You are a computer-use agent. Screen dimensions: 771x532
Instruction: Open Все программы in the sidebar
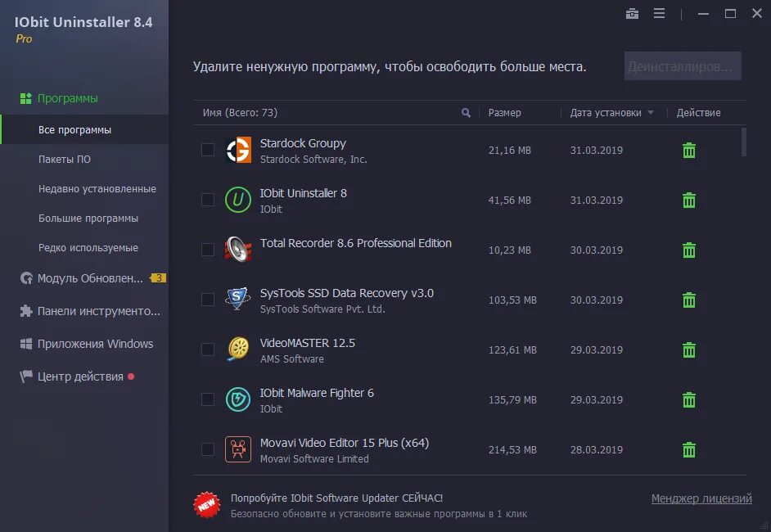[x=84, y=130]
